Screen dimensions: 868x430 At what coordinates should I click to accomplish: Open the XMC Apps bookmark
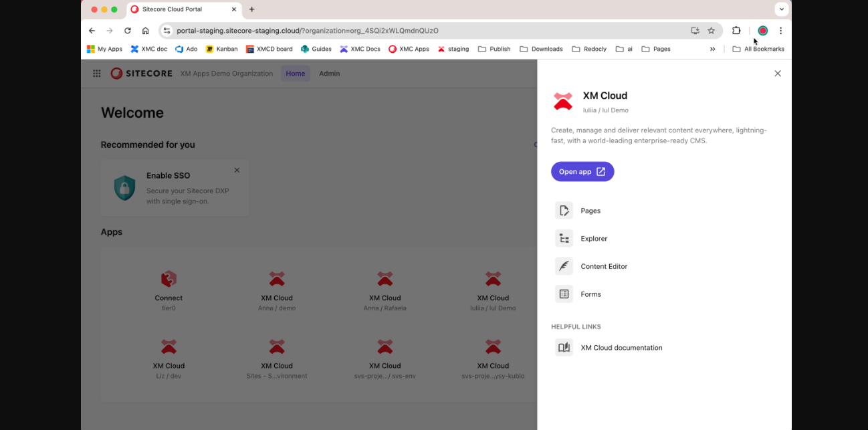click(x=409, y=49)
